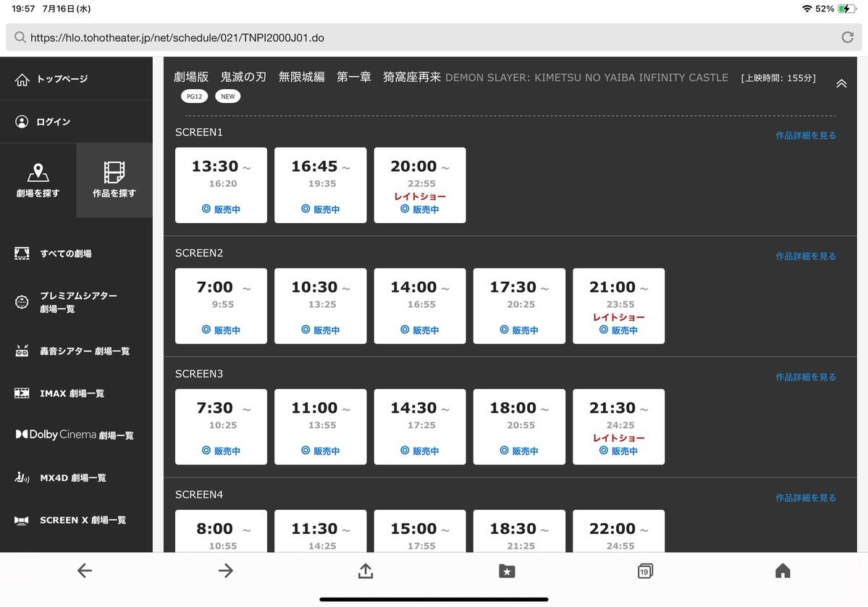Tap the browser forward arrow
The width and height of the screenshot is (868, 607).
[x=225, y=571]
